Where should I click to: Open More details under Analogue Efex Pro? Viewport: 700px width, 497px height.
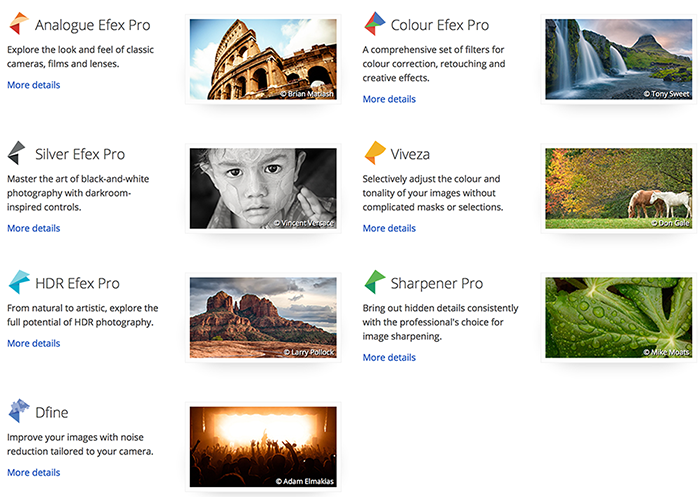coord(33,85)
